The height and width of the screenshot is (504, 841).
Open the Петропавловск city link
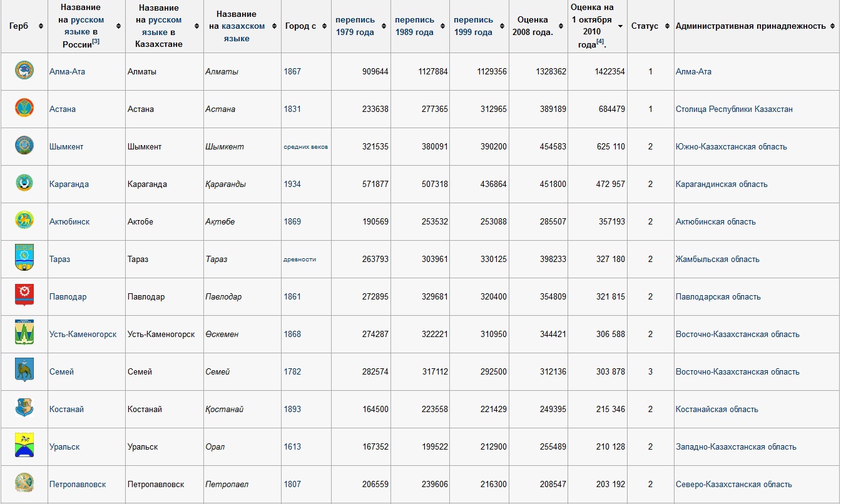[78, 484]
